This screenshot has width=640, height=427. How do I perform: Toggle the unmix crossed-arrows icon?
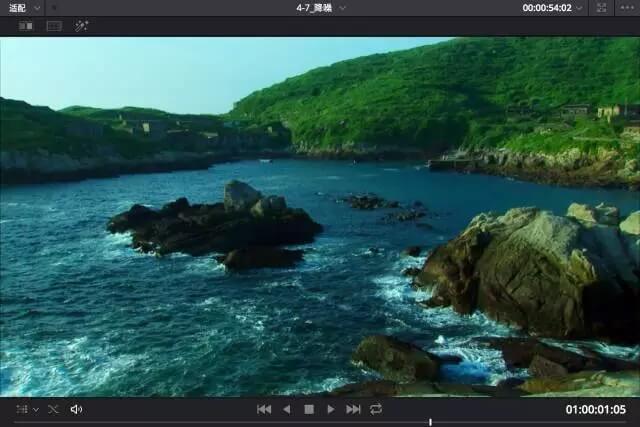(x=53, y=409)
